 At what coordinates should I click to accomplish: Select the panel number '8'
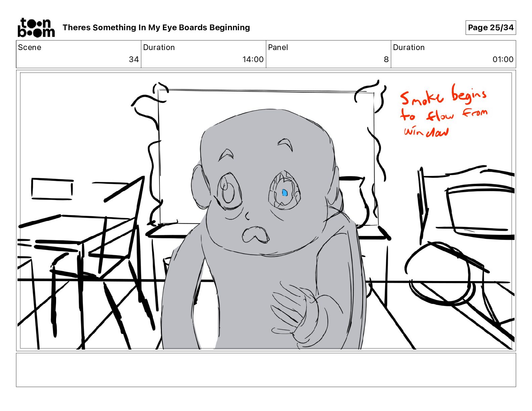(x=386, y=59)
